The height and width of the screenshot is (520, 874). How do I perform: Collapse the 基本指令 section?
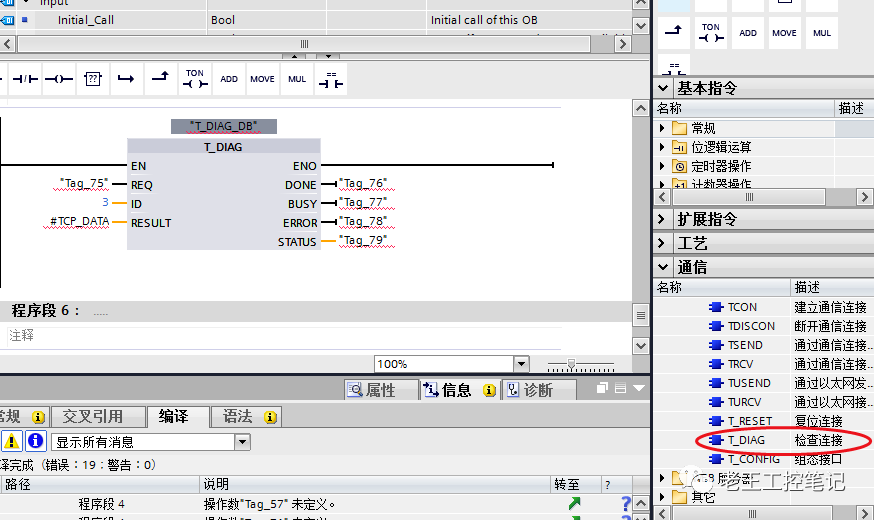point(663,88)
